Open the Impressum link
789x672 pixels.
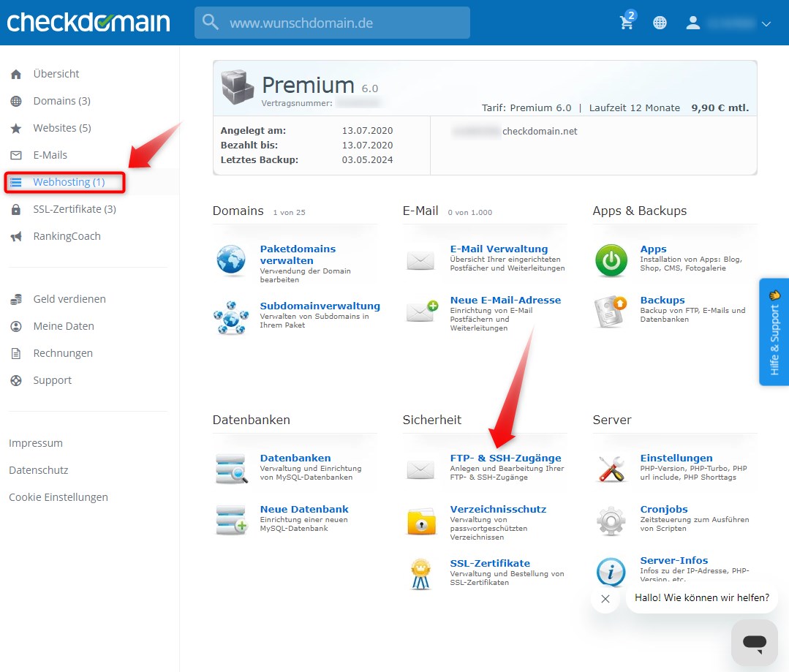coord(36,443)
